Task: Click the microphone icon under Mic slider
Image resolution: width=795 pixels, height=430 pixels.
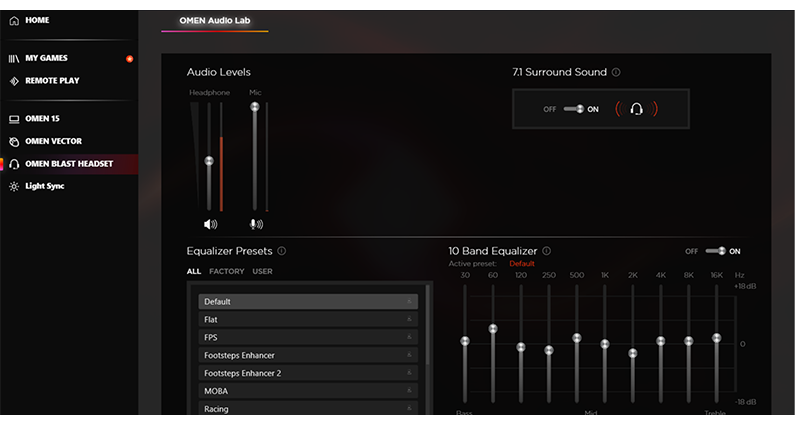Action: point(256,225)
